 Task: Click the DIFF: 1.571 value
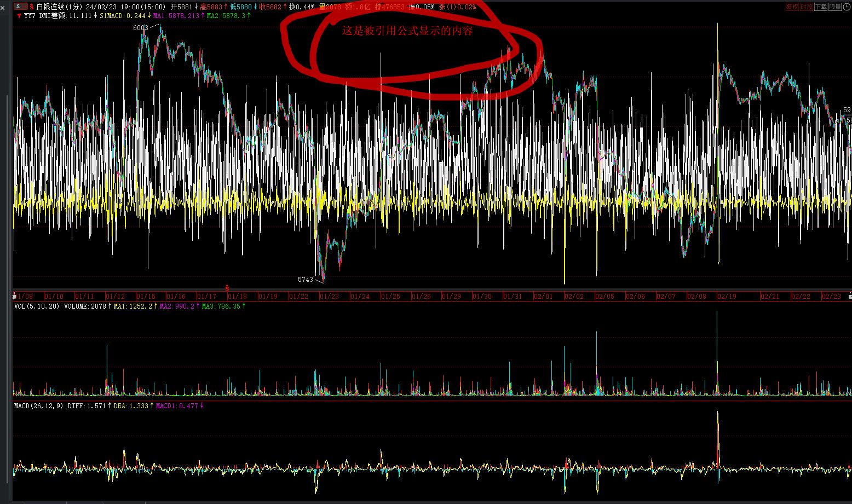pos(87,406)
